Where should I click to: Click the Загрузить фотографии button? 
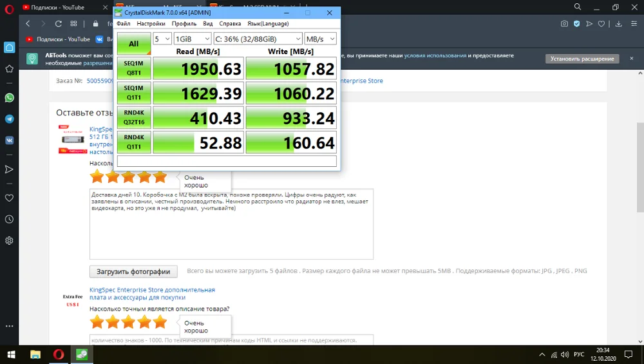[x=133, y=272]
